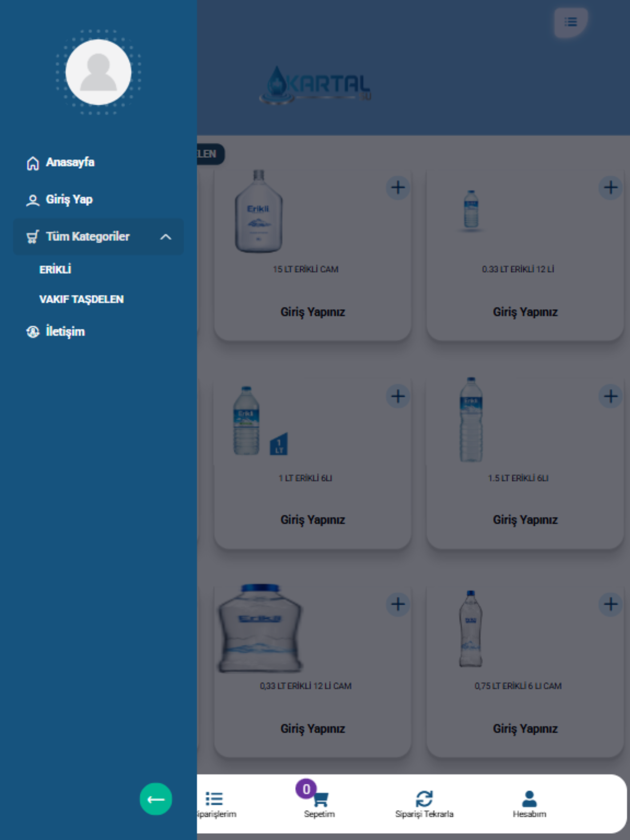Image resolution: width=630 pixels, height=840 pixels.
Task: Click the 1.5 LT ERİKLİ 6LI bottle image
Action: [471, 420]
